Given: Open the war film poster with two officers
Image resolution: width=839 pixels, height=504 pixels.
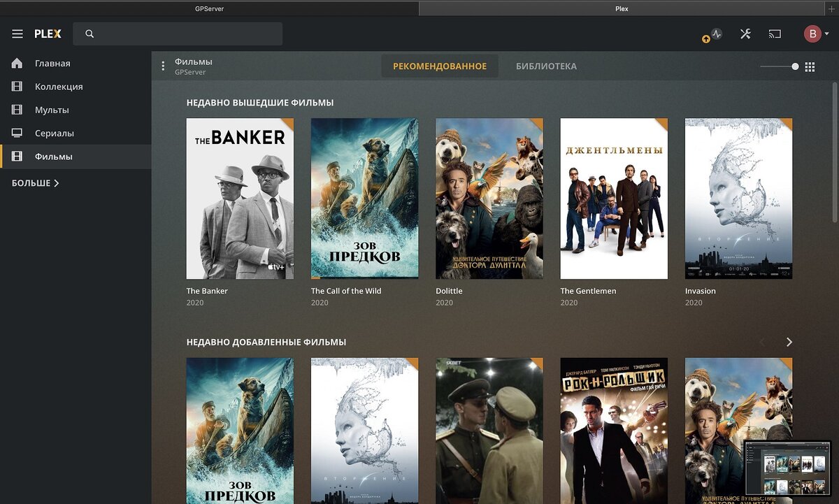Looking at the screenshot, I should point(489,431).
